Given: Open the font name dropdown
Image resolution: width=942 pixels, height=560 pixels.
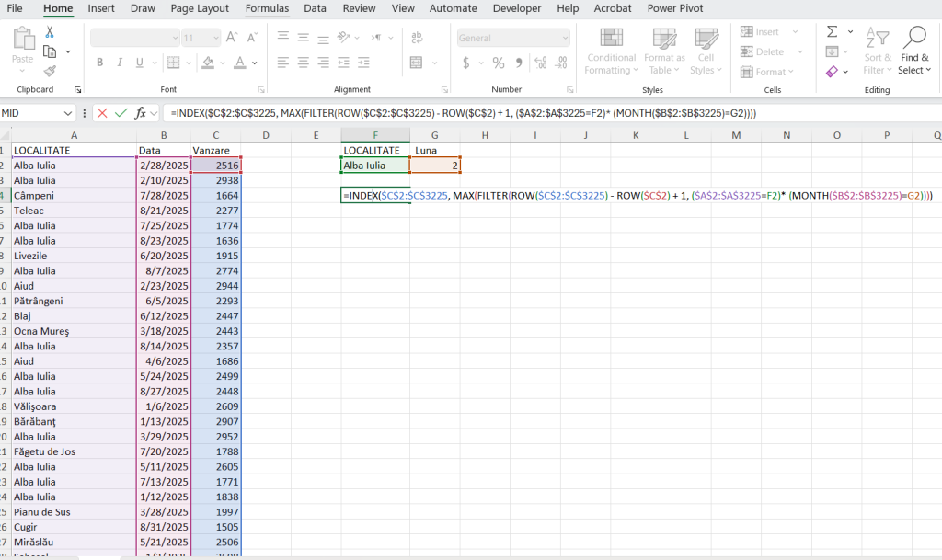Looking at the screenshot, I should (x=175, y=38).
